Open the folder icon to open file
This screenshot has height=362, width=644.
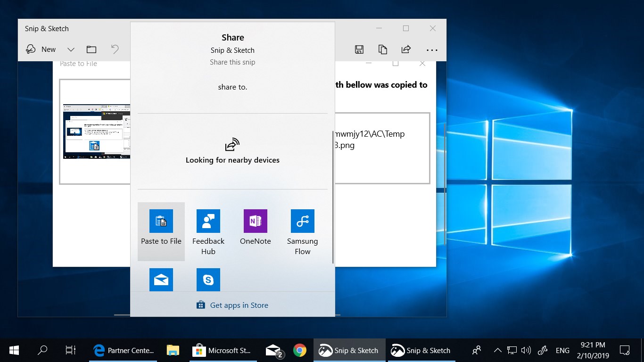click(x=91, y=49)
